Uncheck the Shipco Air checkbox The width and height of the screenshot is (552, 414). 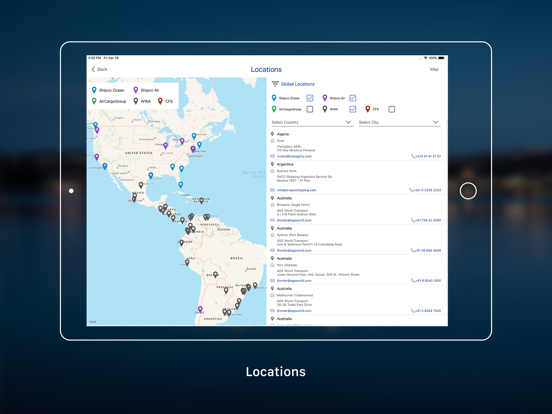pos(352,98)
